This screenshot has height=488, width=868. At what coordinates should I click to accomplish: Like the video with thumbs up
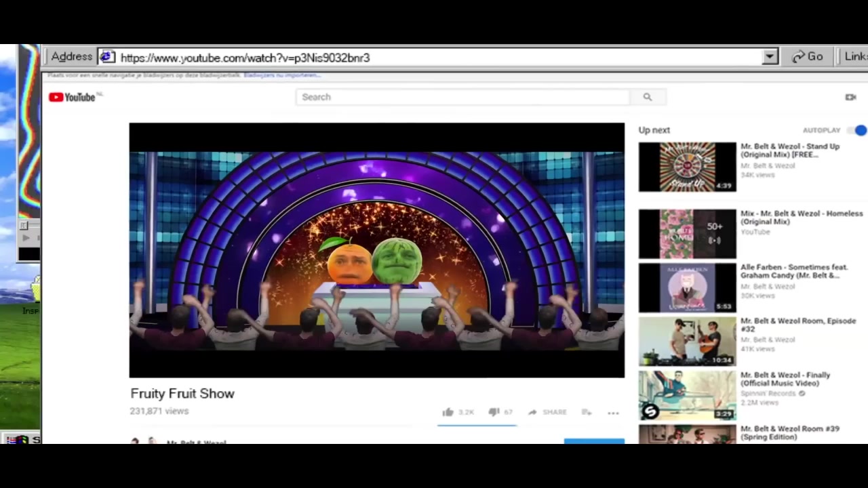(448, 412)
